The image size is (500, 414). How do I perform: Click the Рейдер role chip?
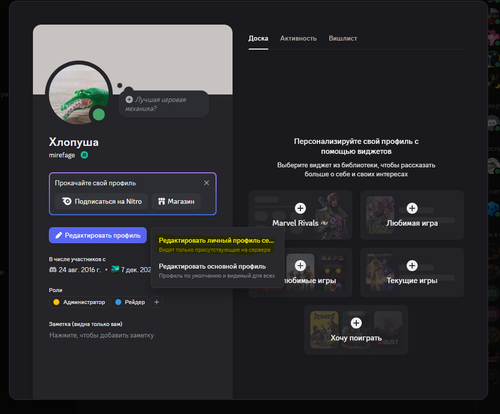129,302
